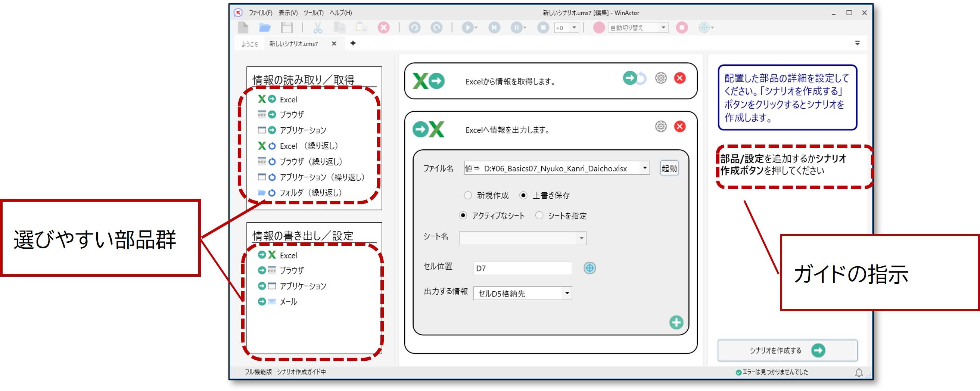Screen dimensions: 980x391
Task: Click the cell position target picker icon
Action: click(589, 268)
